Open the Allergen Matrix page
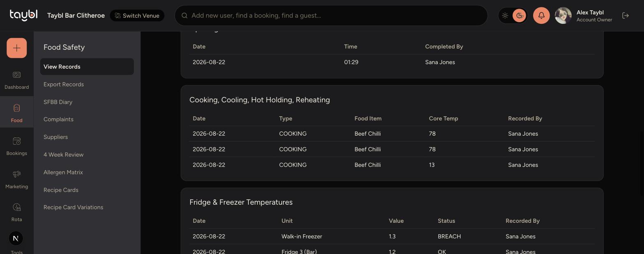This screenshot has width=644, height=254. [x=63, y=172]
